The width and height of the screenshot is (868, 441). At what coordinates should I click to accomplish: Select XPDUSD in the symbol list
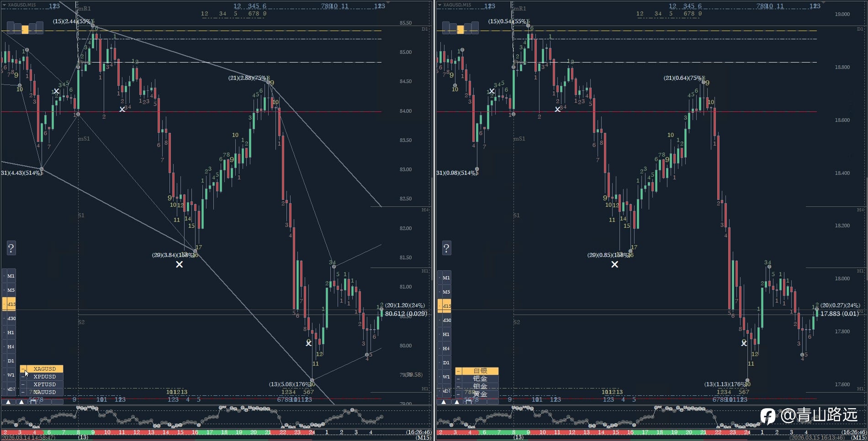pyautogui.click(x=45, y=377)
